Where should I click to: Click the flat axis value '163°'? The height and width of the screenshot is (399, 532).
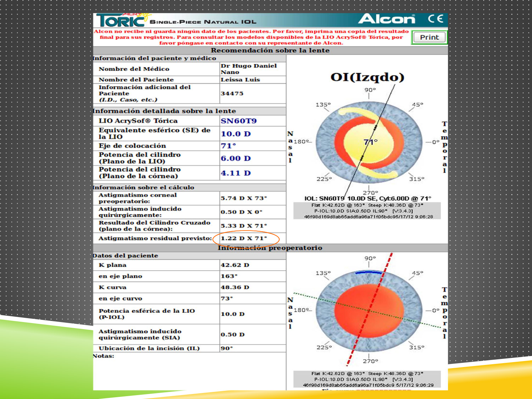click(229, 276)
